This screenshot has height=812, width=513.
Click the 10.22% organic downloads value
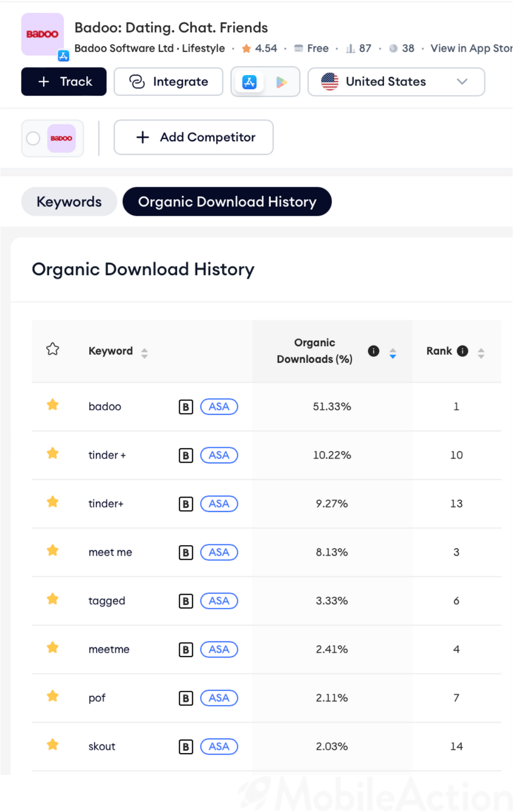(x=332, y=455)
